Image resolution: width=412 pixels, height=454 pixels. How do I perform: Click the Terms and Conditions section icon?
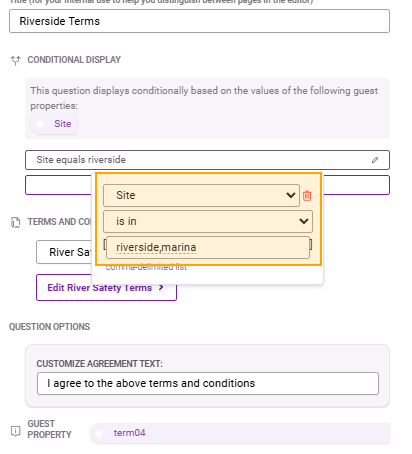(x=15, y=222)
